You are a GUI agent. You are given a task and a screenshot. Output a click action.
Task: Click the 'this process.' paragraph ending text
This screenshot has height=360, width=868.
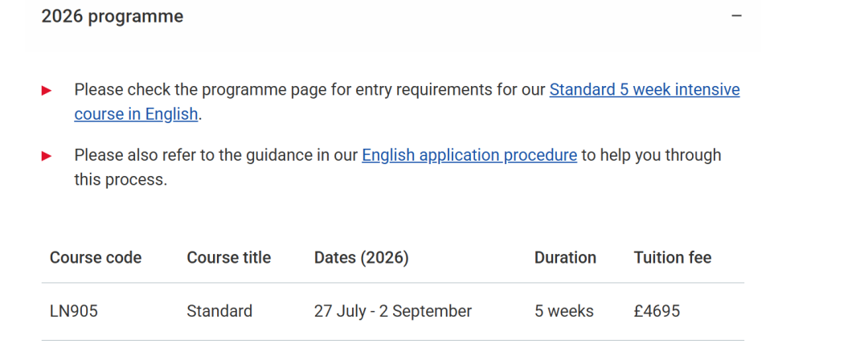(121, 179)
